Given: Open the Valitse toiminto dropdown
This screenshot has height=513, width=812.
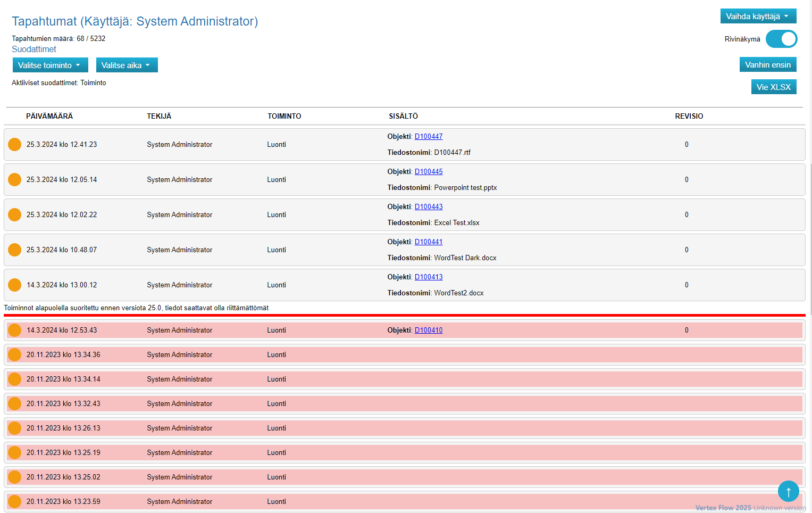Looking at the screenshot, I should click(50, 65).
